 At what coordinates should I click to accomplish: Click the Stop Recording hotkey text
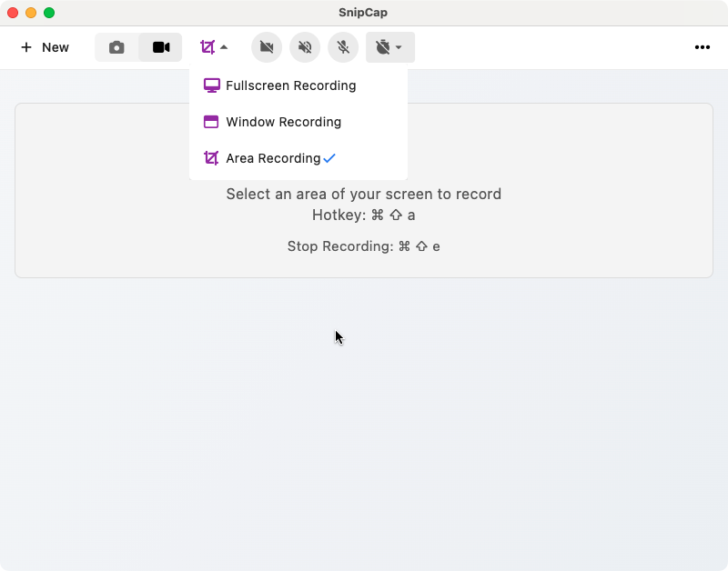point(363,246)
